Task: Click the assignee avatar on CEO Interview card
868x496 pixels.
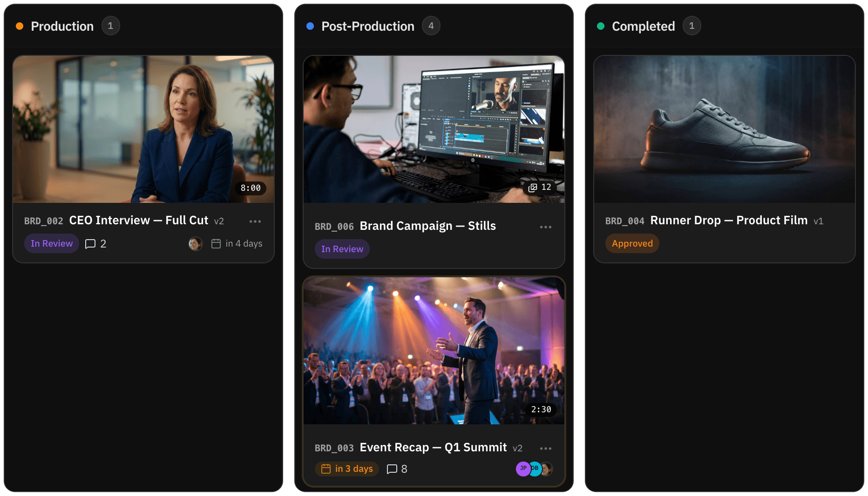Action: 196,243
